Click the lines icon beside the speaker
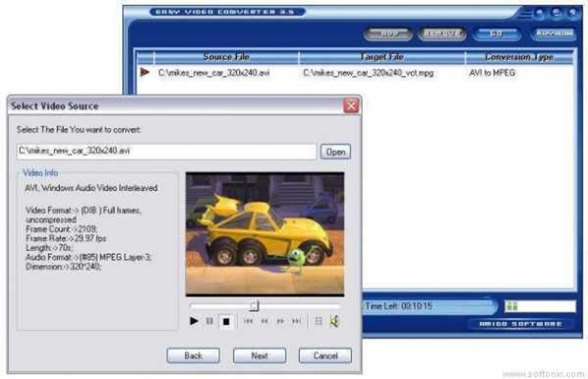Image resolution: width=588 pixels, height=379 pixels. tap(318, 321)
